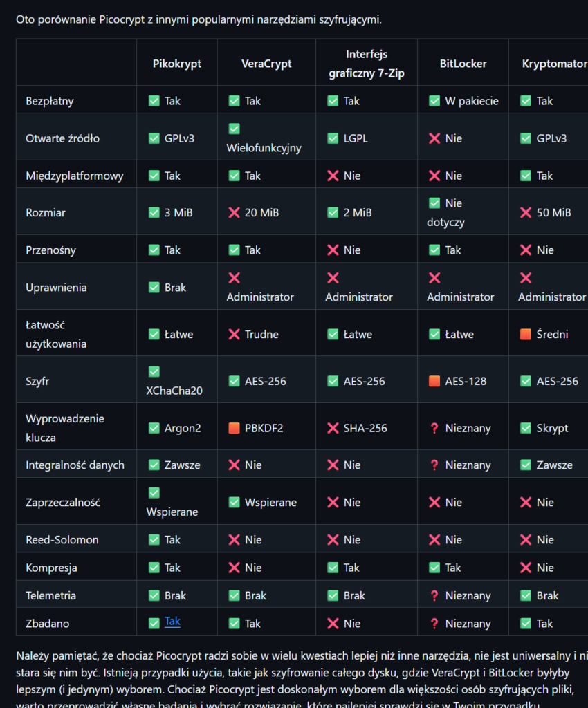Image resolution: width=588 pixels, height=708 pixels.
Task: Click the "Argon2" cell text
Action: [183, 429]
